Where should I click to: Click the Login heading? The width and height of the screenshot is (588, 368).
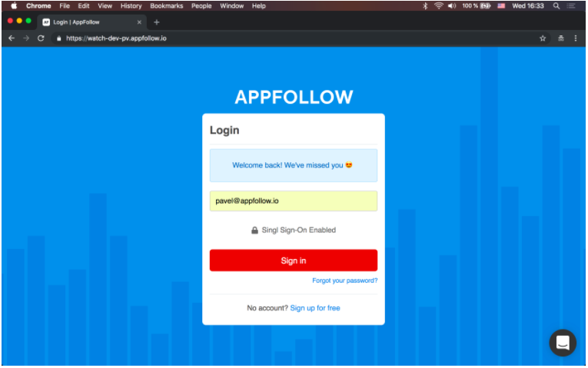pos(224,130)
